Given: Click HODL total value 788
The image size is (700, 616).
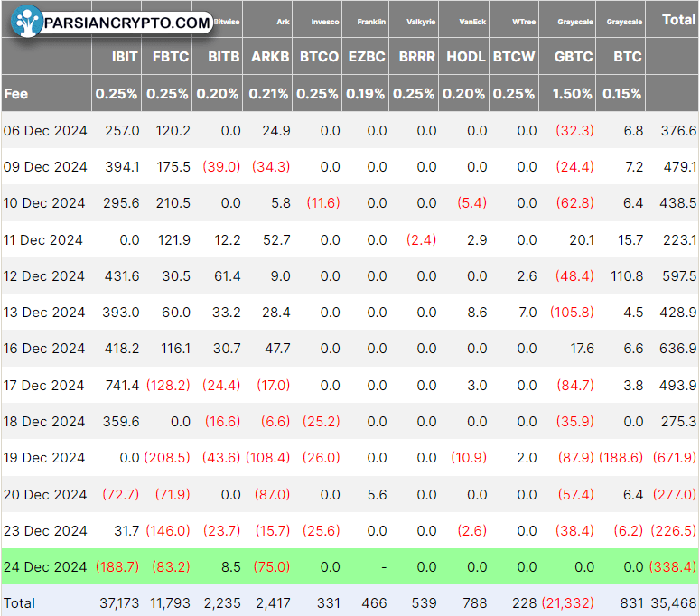Looking at the screenshot, I should (474, 603).
